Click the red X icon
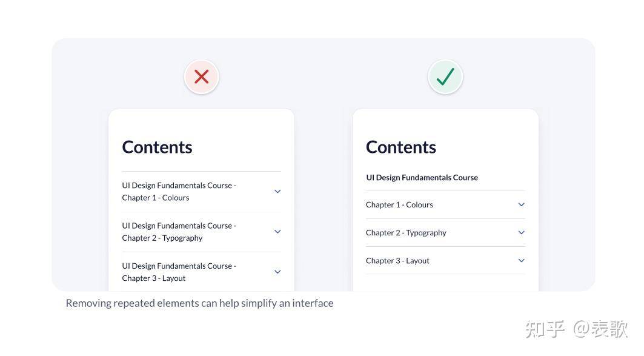The image size is (644, 356). click(x=202, y=77)
